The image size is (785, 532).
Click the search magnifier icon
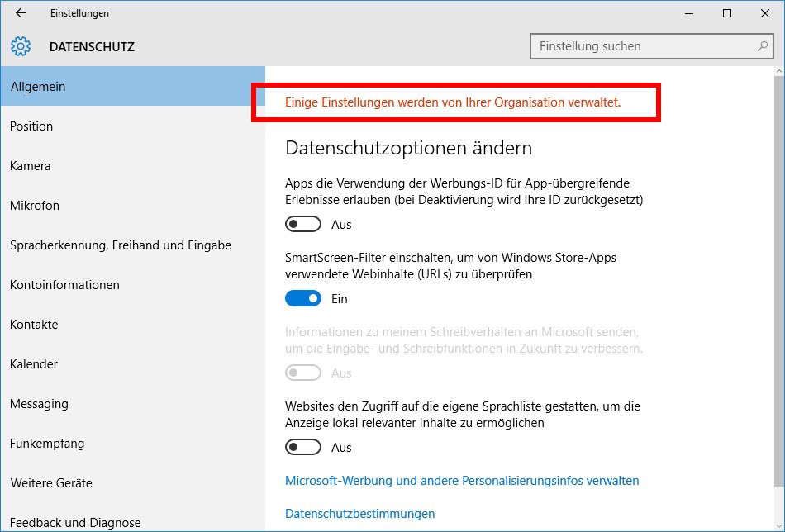(763, 46)
